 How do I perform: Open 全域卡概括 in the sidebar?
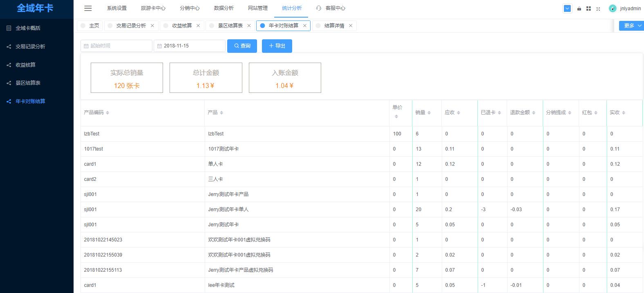tap(28, 28)
